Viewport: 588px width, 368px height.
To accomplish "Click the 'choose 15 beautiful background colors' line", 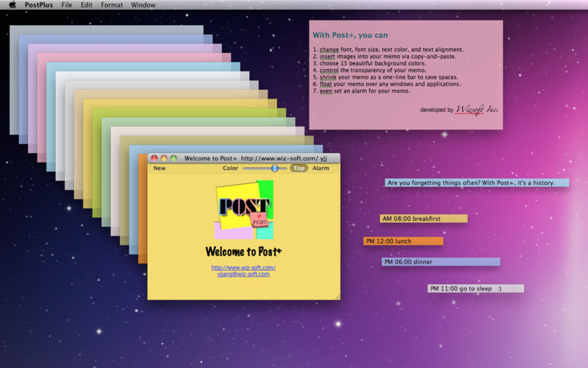I will 370,63.
